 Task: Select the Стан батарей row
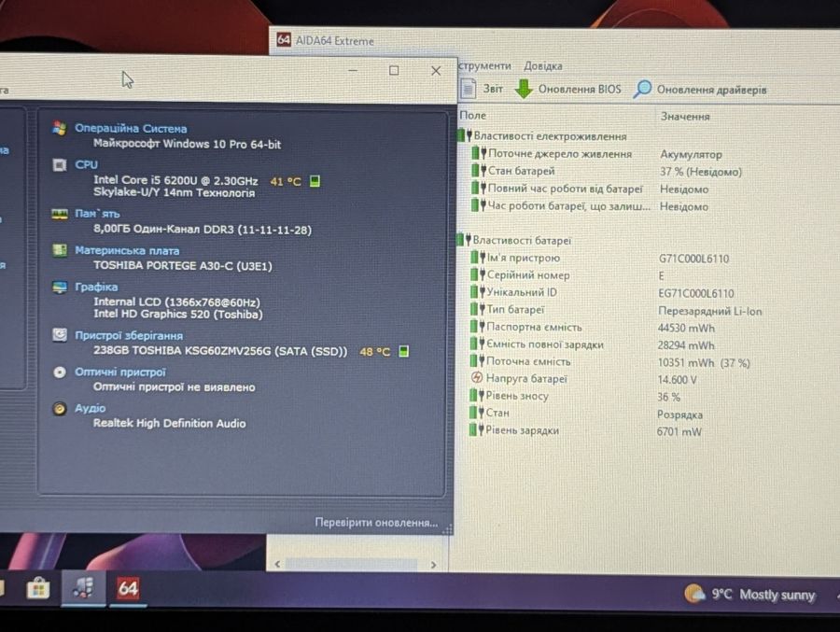tap(606, 172)
